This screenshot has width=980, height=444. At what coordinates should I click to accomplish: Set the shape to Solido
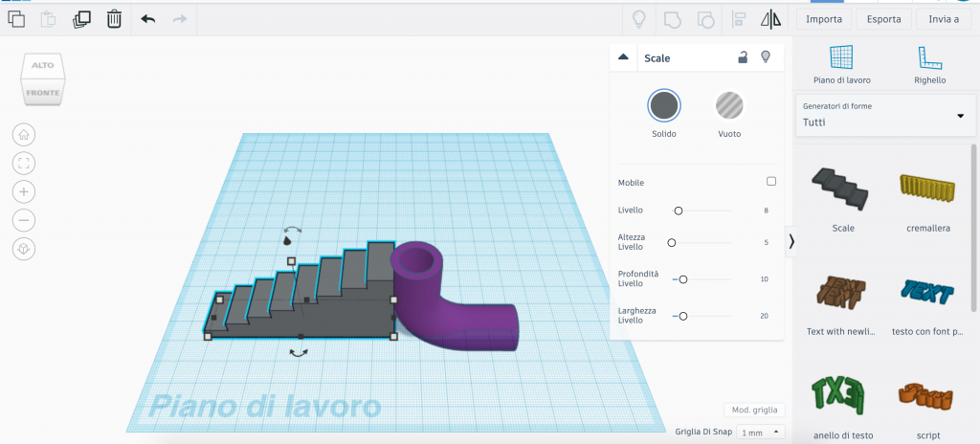click(664, 104)
